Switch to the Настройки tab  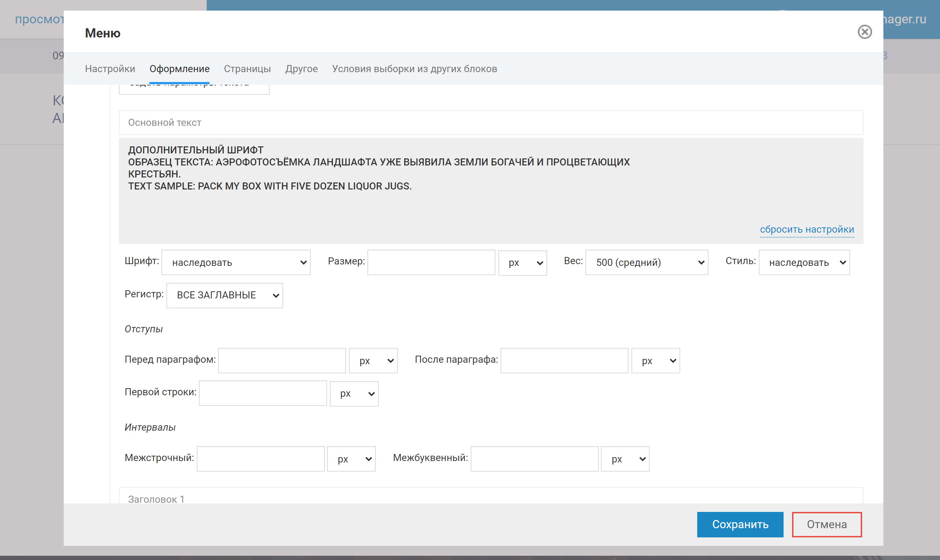[x=110, y=69]
